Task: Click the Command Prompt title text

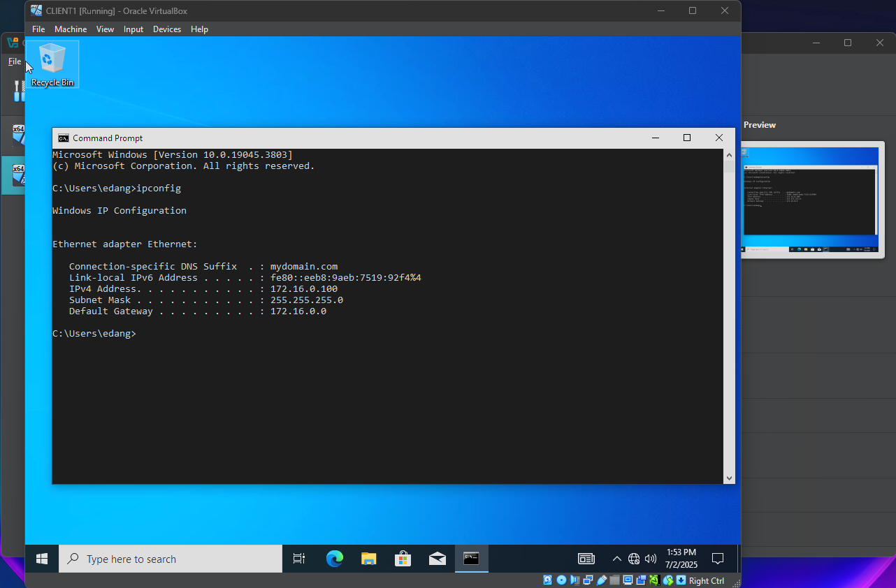Action: (x=108, y=138)
